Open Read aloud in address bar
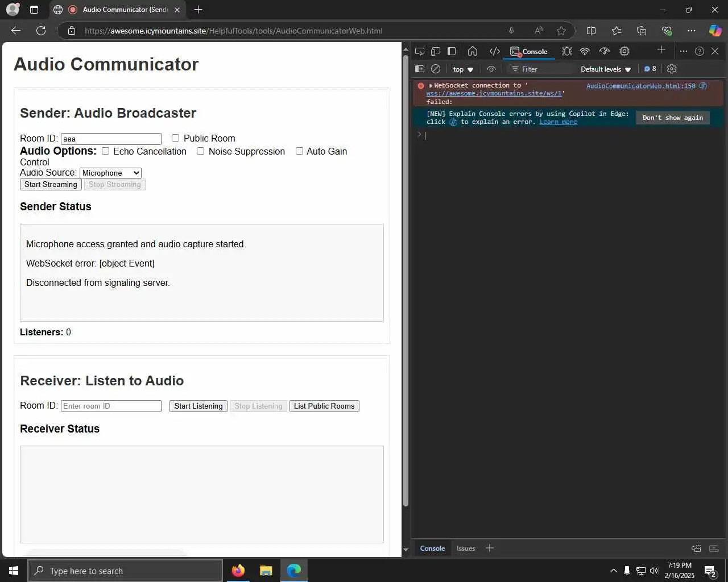The width and height of the screenshot is (728, 582). click(539, 31)
